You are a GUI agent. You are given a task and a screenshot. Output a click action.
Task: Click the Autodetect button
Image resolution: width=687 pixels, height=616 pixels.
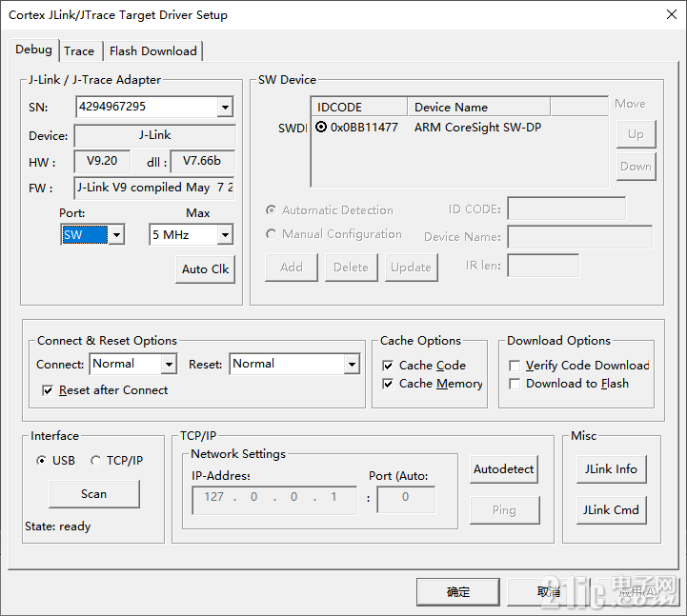click(x=504, y=469)
